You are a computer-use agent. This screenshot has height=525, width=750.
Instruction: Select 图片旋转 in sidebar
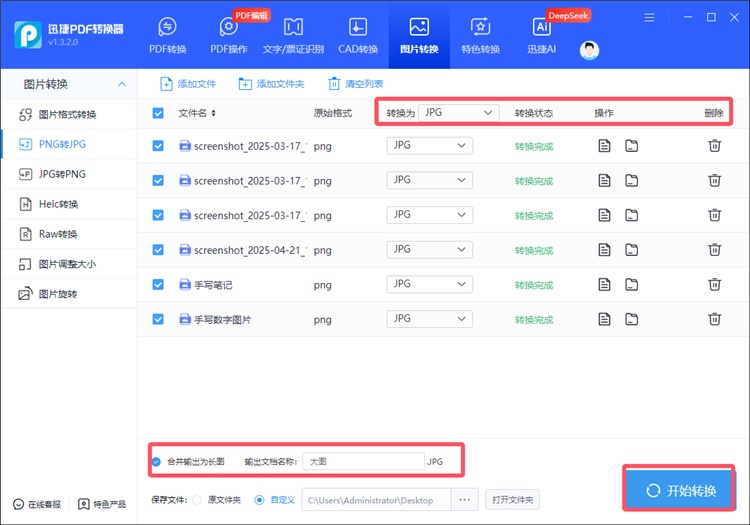[x=69, y=294]
